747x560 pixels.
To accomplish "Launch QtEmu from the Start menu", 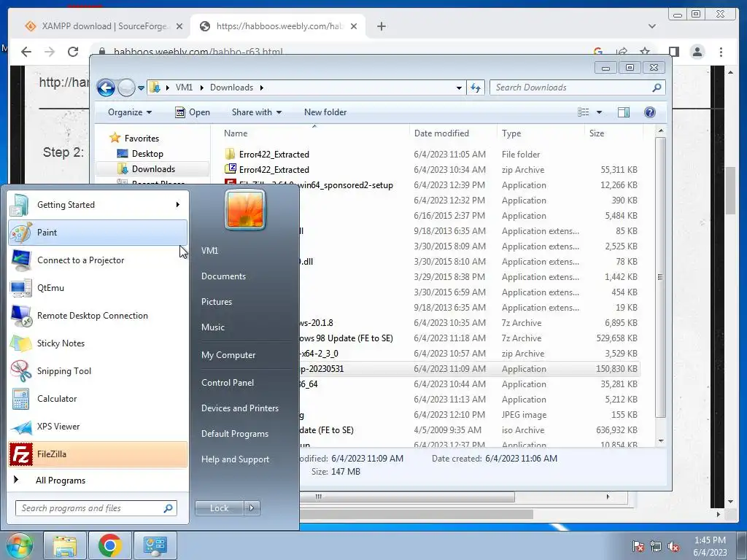I will tap(98, 287).
